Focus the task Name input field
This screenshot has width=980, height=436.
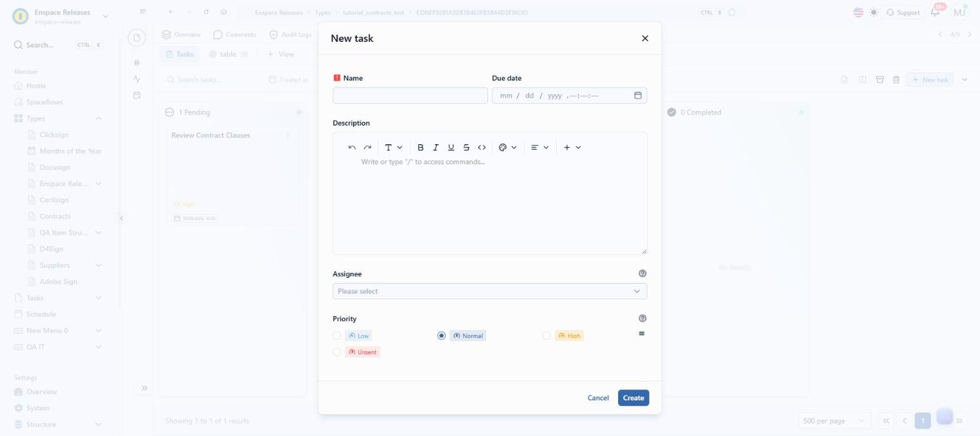pos(410,96)
